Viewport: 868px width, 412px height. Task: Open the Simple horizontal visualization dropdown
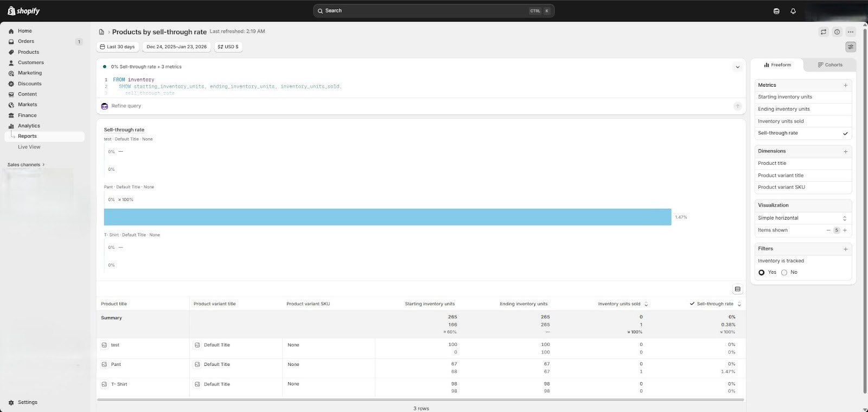point(803,218)
